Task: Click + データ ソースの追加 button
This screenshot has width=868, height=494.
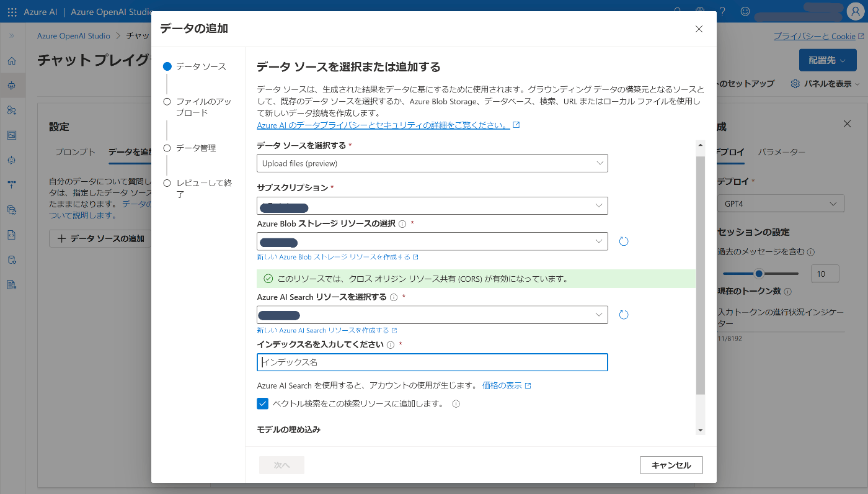Action: pos(100,238)
